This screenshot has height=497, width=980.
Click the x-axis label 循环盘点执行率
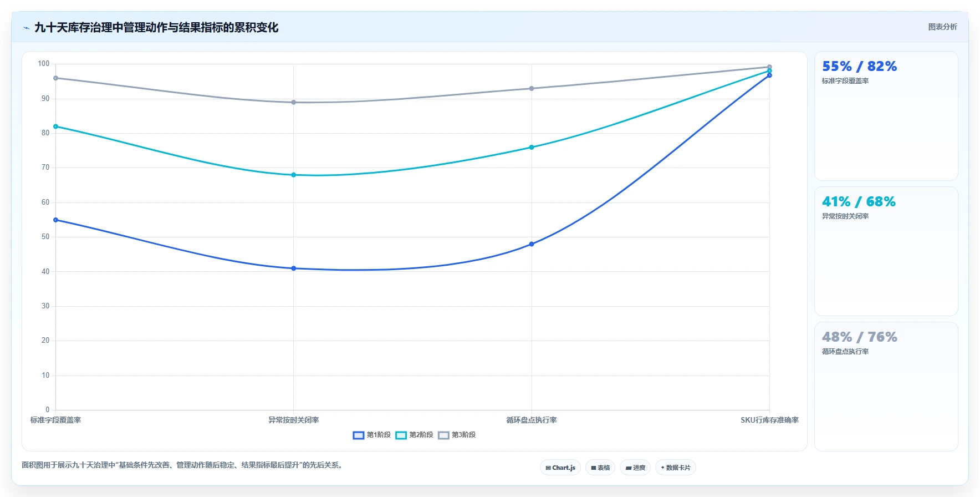click(x=532, y=420)
